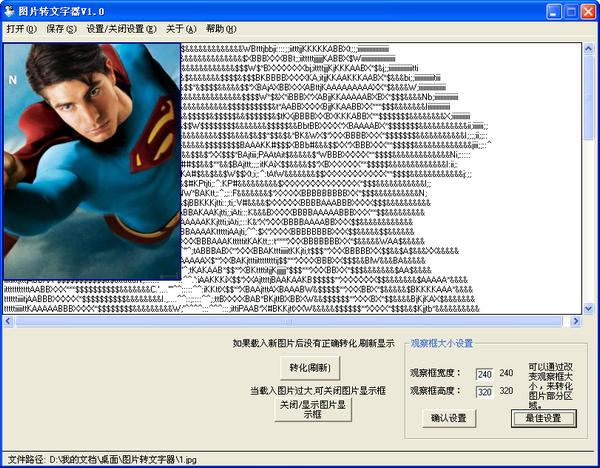Click the 转化(刷新) button
600x468 pixels.
[x=310, y=368]
